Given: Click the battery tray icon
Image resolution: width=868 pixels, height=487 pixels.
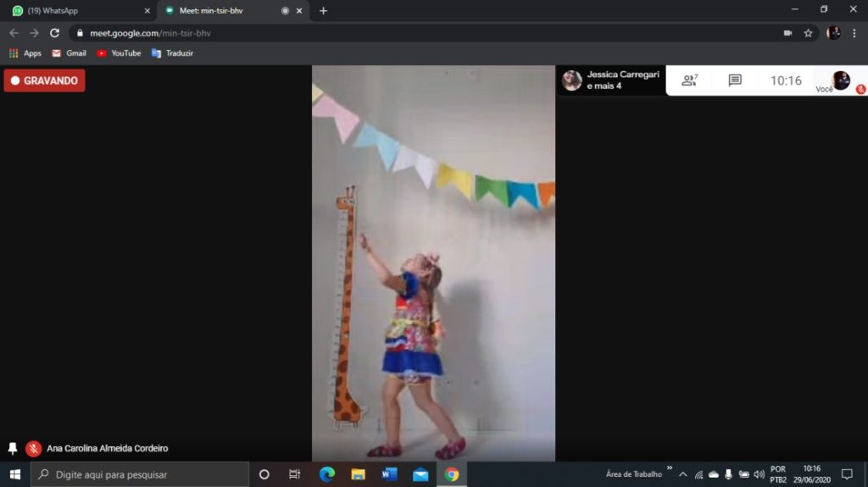Looking at the screenshot, I should 744,474.
